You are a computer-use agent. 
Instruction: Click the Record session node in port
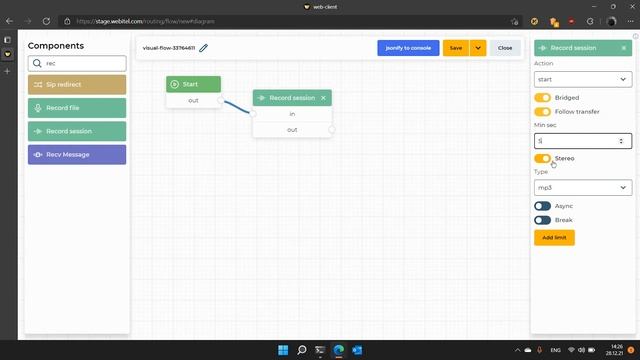point(253,114)
